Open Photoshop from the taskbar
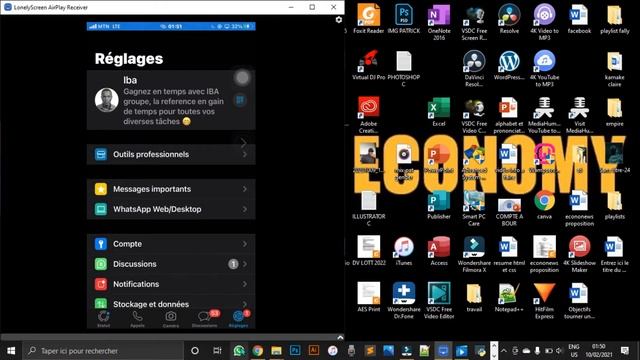The image size is (640, 360). (295, 351)
